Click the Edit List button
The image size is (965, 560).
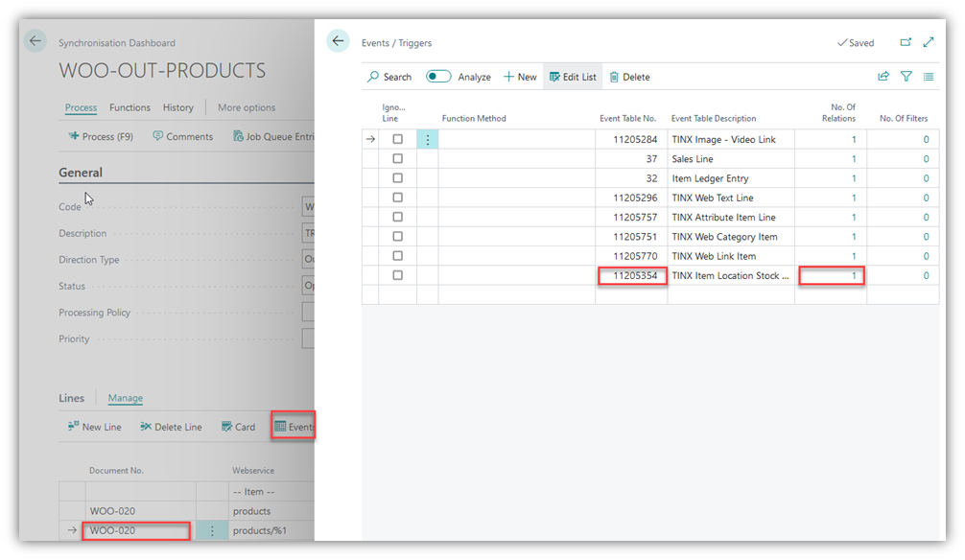573,77
